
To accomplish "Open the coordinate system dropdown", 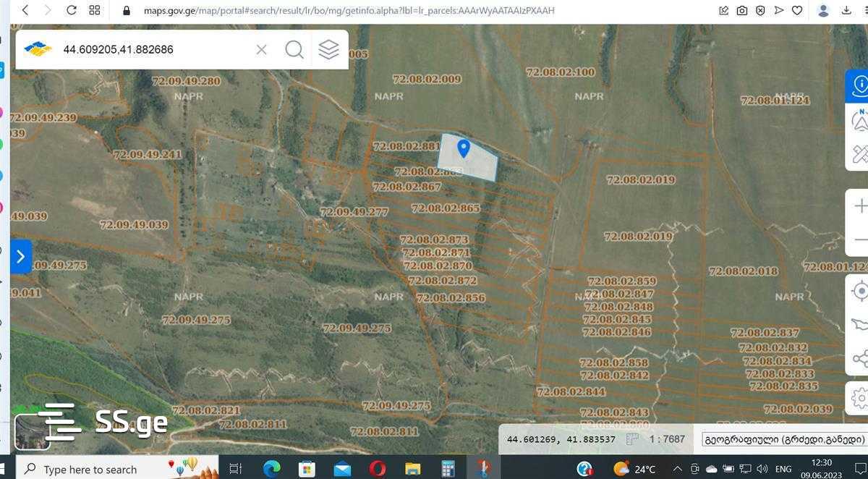I will click(x=783, y=439).
